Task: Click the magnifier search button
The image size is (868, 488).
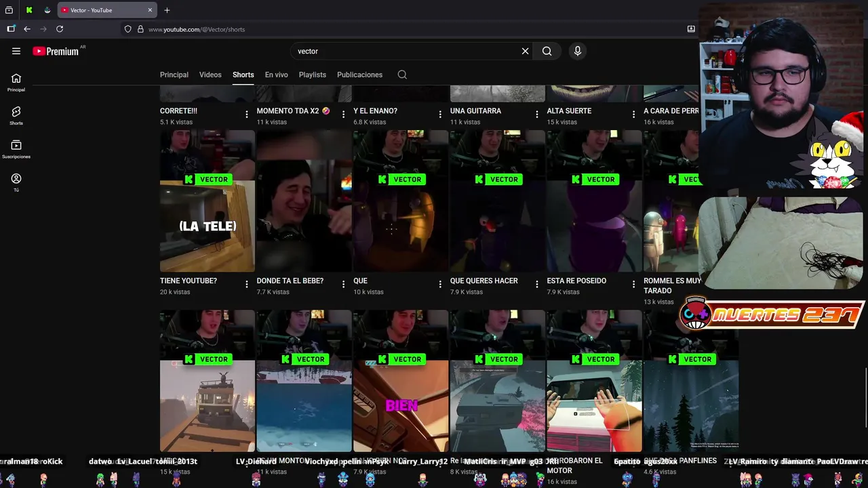Action: (547, 51)
